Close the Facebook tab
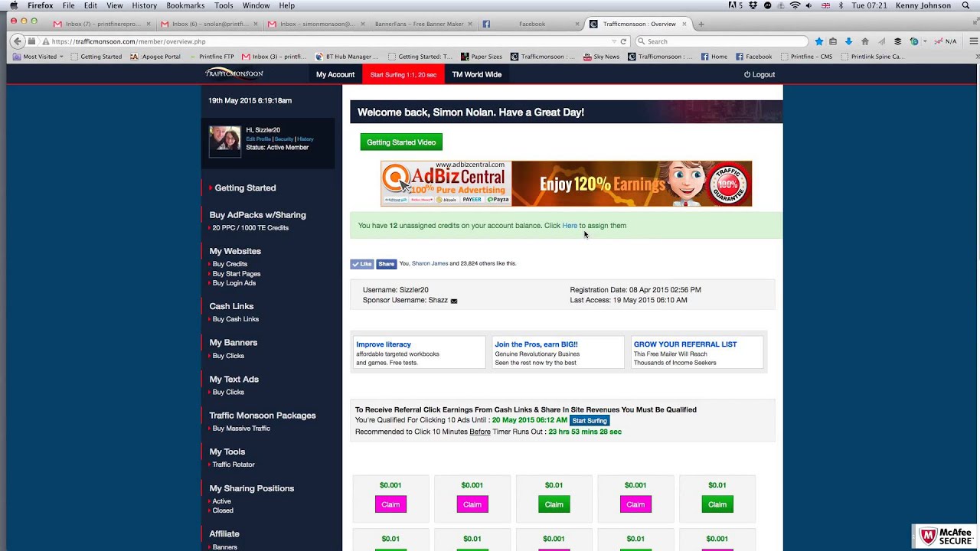 [x=577, y=24]
